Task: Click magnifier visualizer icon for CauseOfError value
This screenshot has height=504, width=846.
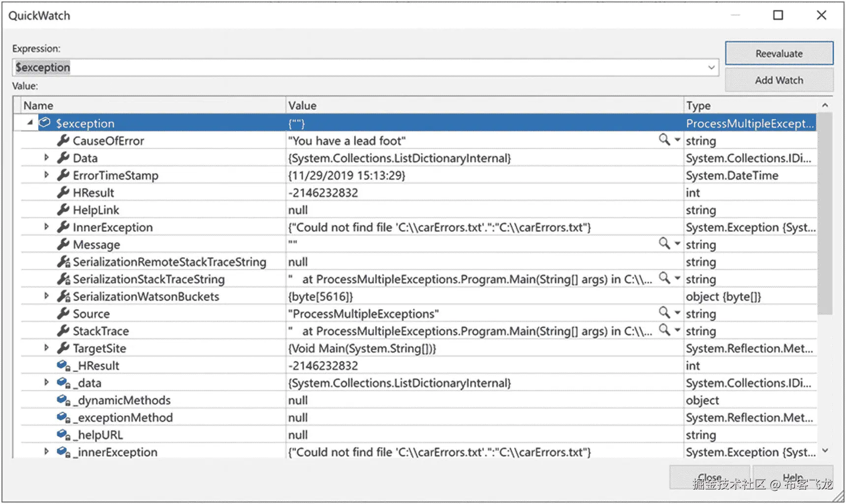Action: tap(664, 140)
